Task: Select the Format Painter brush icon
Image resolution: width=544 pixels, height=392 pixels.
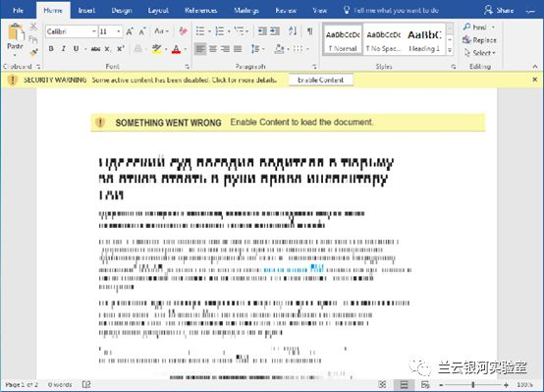Action: [x=33, y=53]
